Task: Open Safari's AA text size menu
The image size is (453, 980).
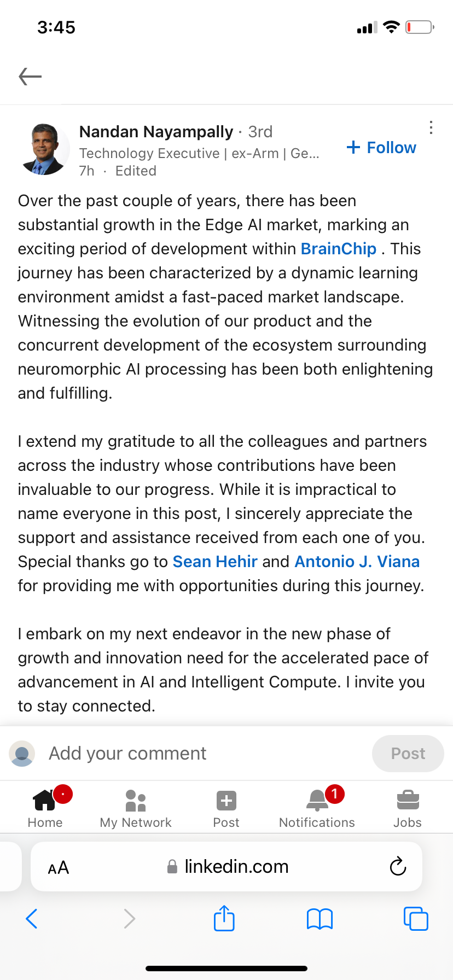Action: click(x=59, y=867)
